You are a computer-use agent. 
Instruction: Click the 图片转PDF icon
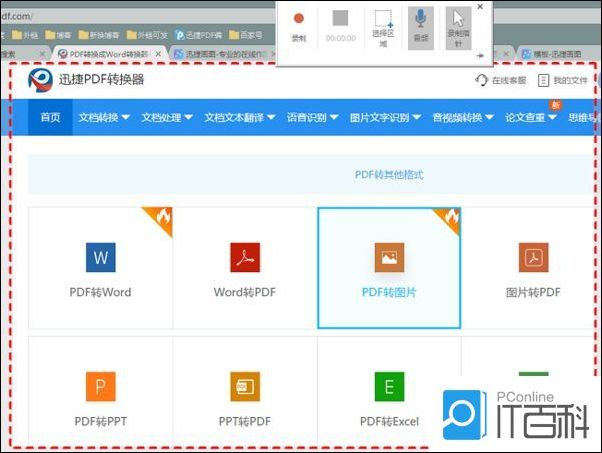[x=533, y=257]
